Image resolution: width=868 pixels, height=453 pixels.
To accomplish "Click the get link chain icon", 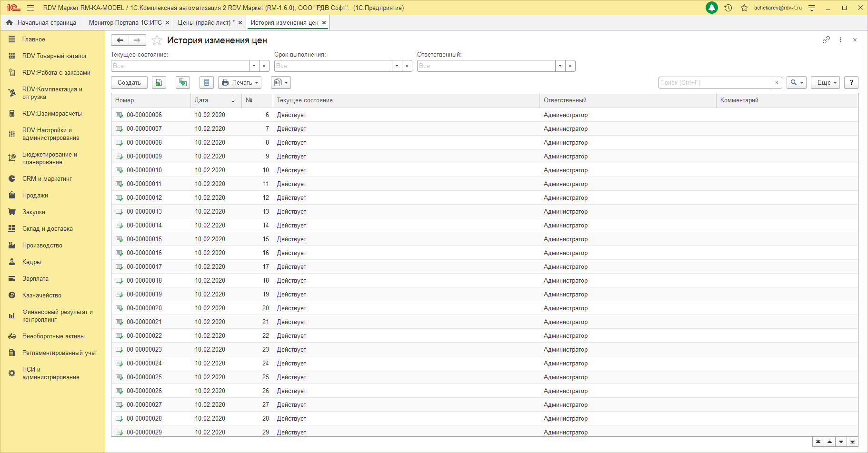I will pyautogui.click(x=826, y=40).
